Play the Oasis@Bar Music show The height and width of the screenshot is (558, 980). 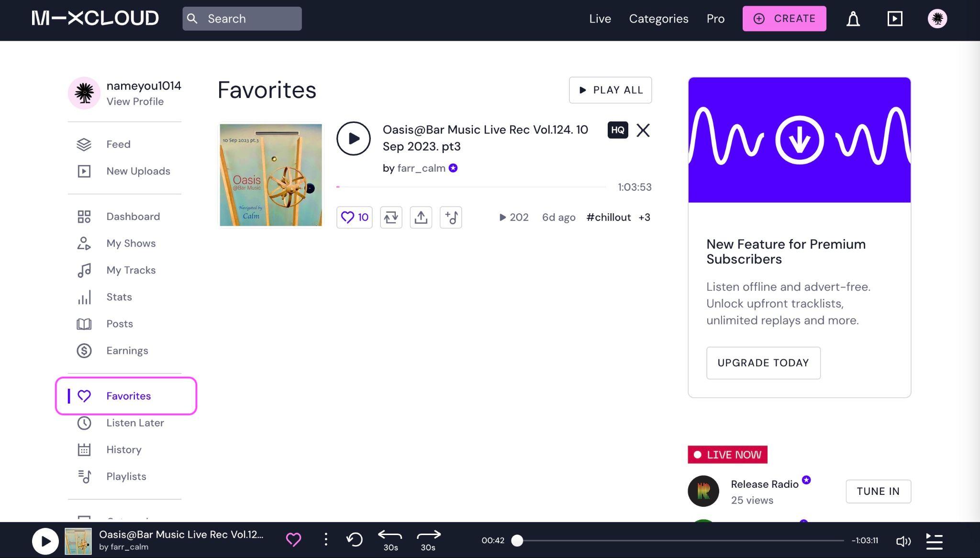coord(354,139)
